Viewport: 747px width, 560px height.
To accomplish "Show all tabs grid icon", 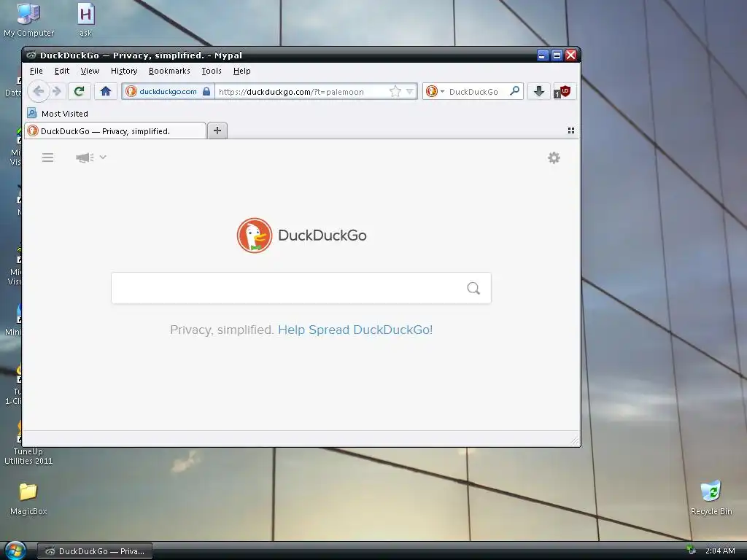I will tap(570, 131).
